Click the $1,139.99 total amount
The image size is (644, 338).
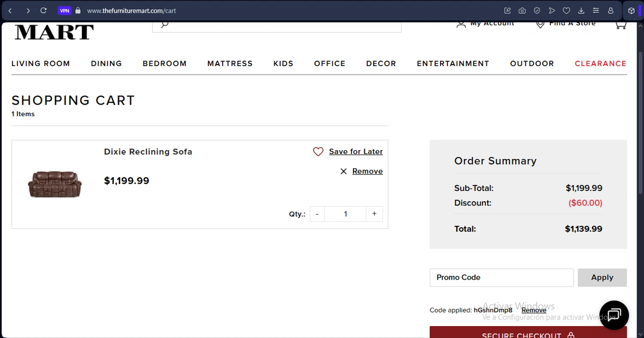[x=583, y=229]
